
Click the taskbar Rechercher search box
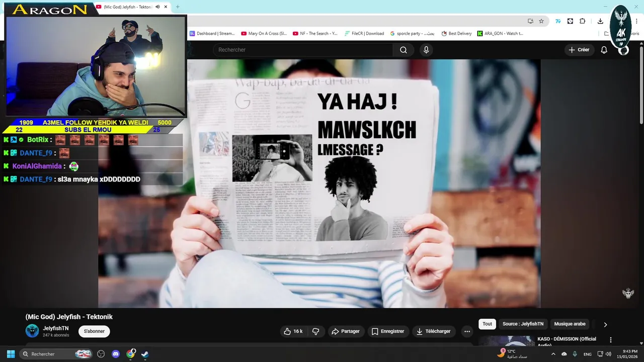coord(56,354)
